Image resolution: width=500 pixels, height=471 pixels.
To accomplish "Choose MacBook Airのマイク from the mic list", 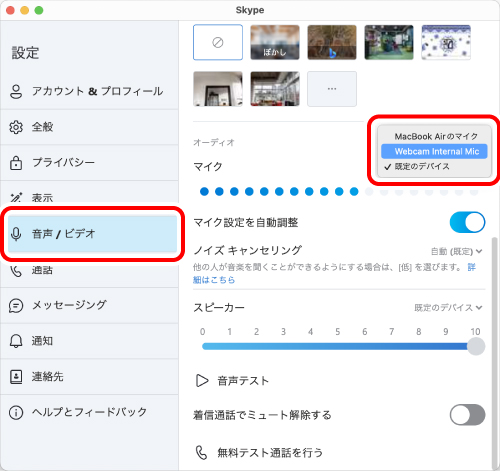I will pyautogui.click(x=434, y=136).
